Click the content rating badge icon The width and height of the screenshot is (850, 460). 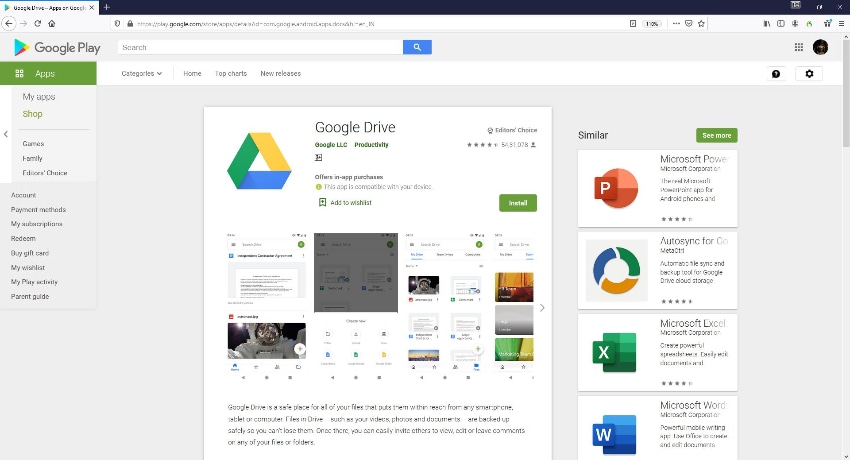[x=319, y=157]
